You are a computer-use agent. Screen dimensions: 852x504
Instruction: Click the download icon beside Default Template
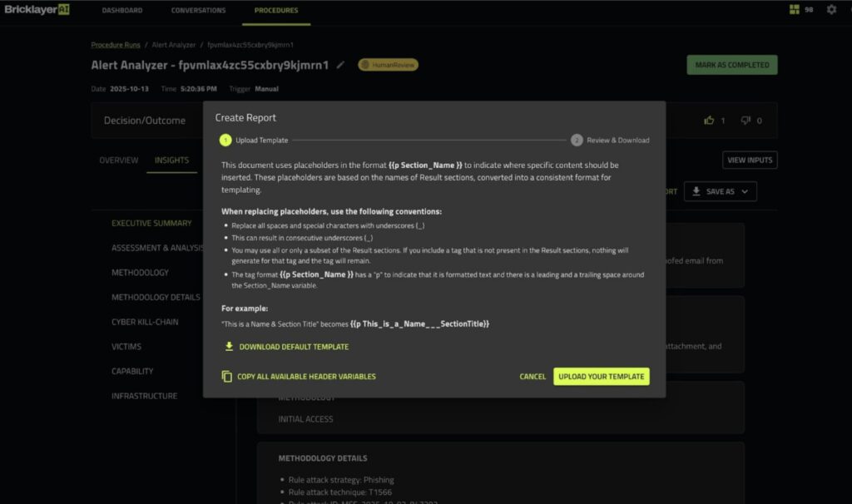[229, 347]
